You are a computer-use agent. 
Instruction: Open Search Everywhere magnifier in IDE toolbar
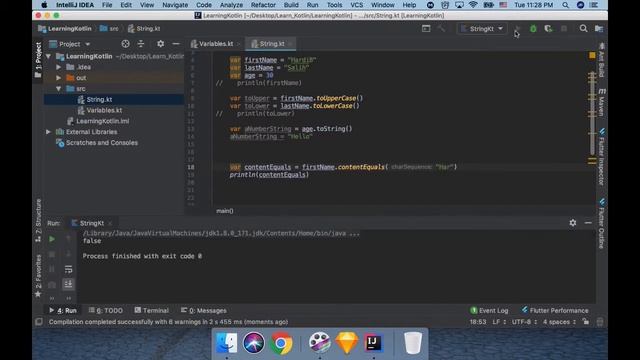tap(583, 29)
